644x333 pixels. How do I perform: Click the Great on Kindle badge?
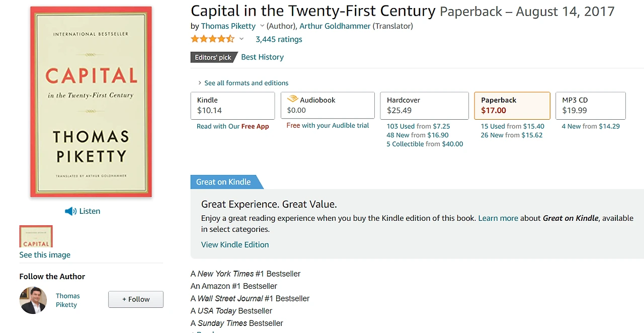223,182
